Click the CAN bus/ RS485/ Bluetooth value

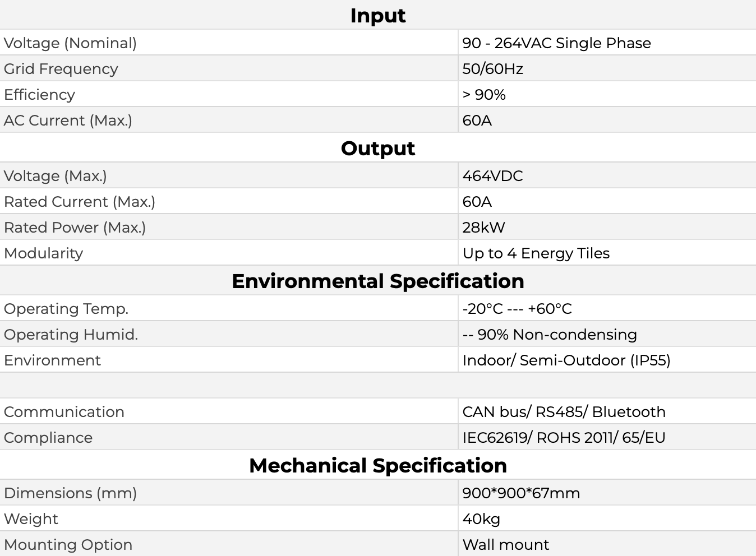pyautogui.click(x=564, y=412)
